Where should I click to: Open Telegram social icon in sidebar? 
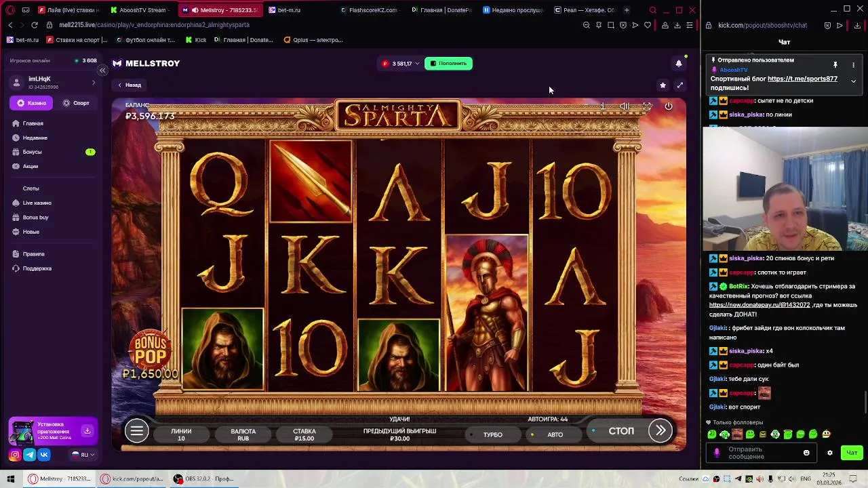pyautogui.click(x=30, y=455)
